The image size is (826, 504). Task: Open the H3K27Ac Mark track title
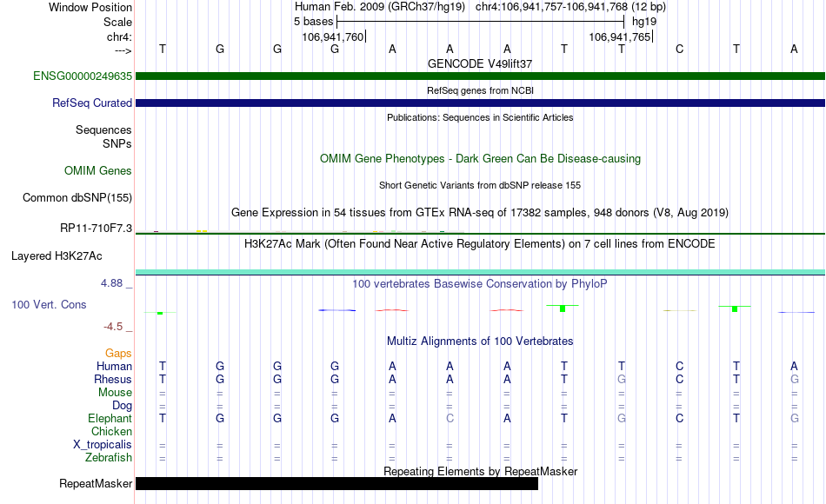click(x=480, y=244)
